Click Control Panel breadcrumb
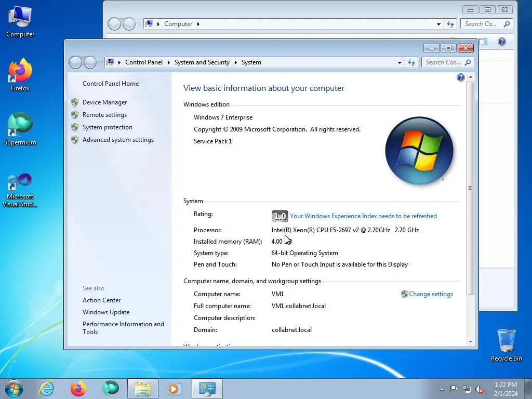This screenshot has width=532, height=399. [144, 62]
